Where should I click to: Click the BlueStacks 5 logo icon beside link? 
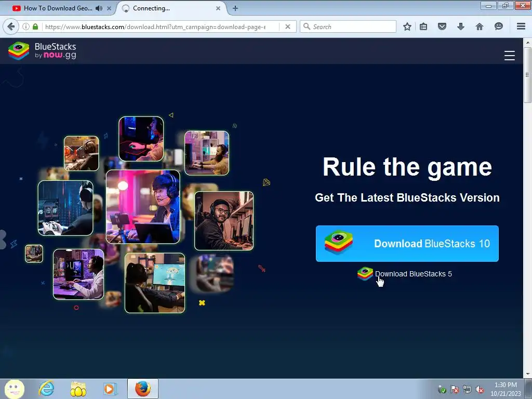pos(365,274)
